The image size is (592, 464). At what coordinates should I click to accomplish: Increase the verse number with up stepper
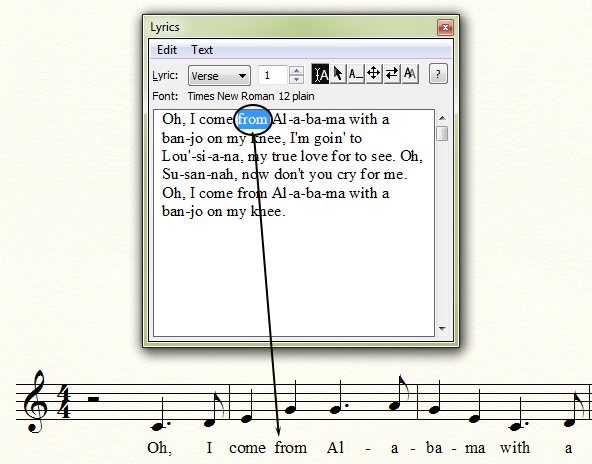tap(297, 70)
